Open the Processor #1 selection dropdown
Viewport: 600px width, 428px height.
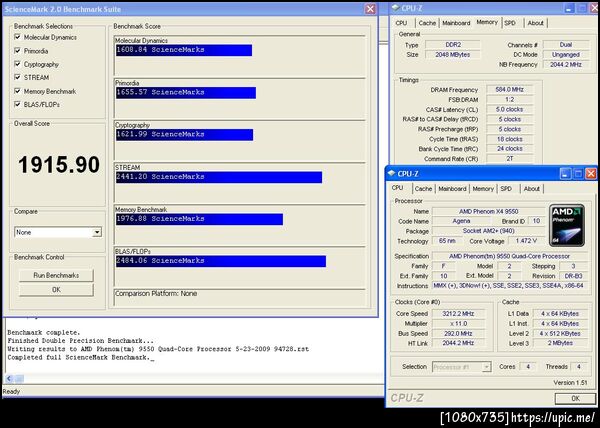(x=486, y=367)
